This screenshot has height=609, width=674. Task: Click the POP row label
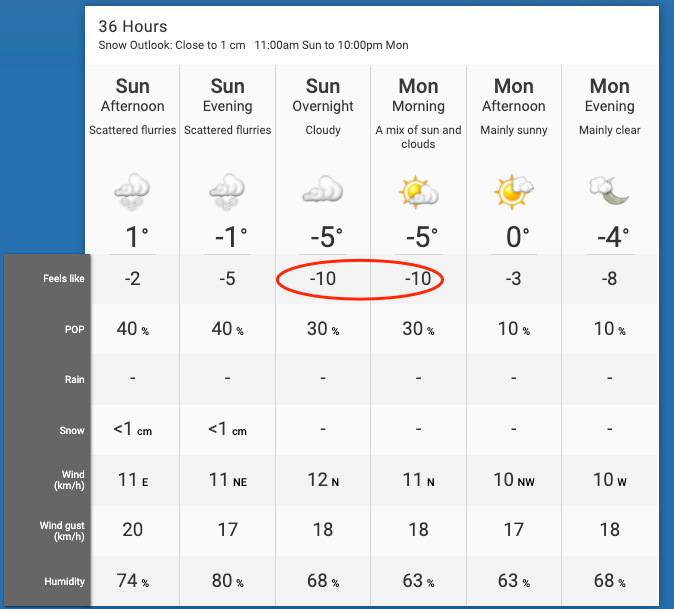pos(74,330)
